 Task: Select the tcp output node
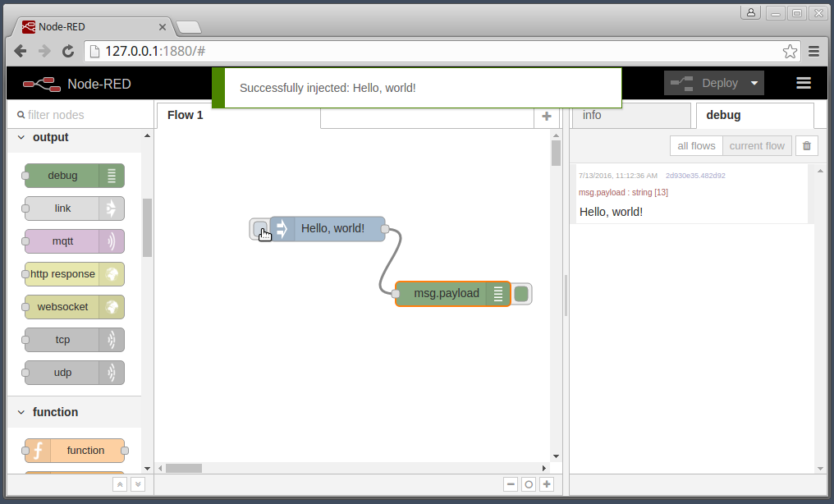point(75,340)
